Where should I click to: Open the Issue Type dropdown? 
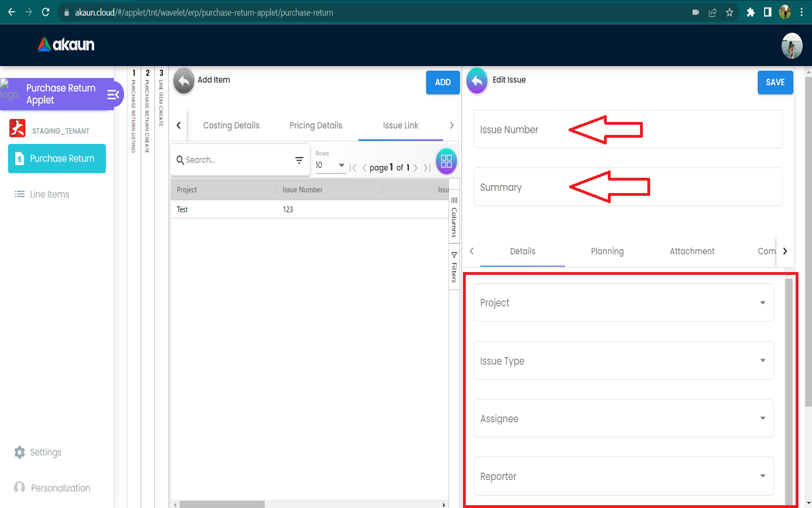pyautogui.click(x=624, y=361)
